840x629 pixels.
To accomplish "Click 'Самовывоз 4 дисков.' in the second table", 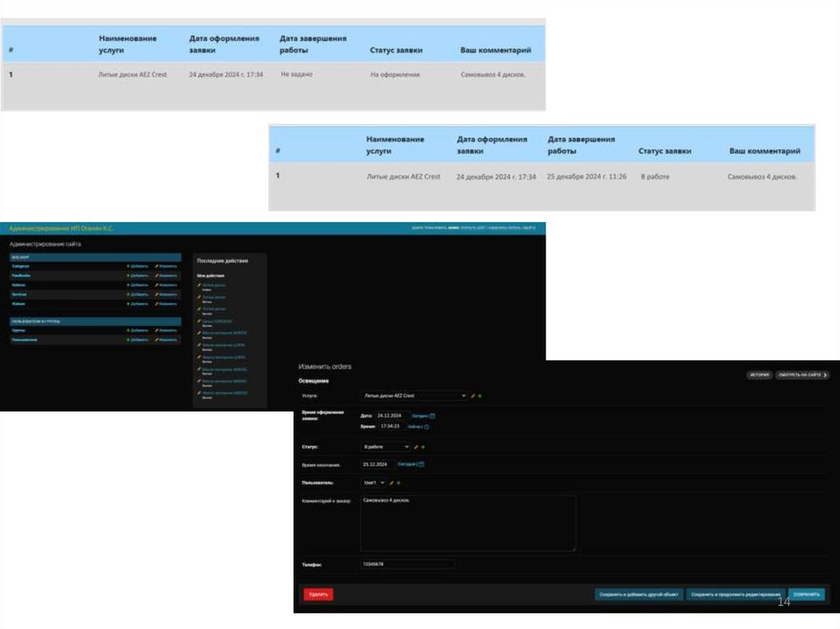I will tap(762, 176).
